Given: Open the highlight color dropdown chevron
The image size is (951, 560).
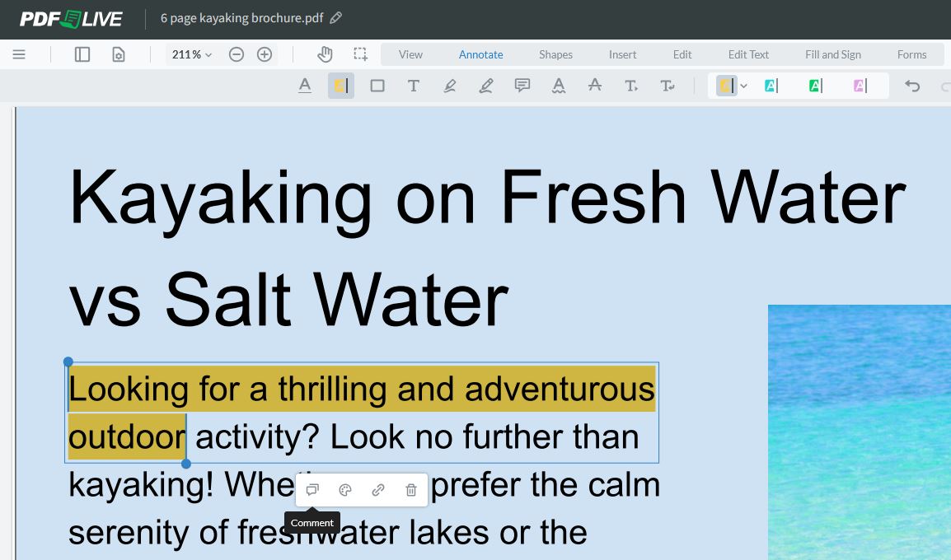Looking at the screenshot, I should point(744,85).
